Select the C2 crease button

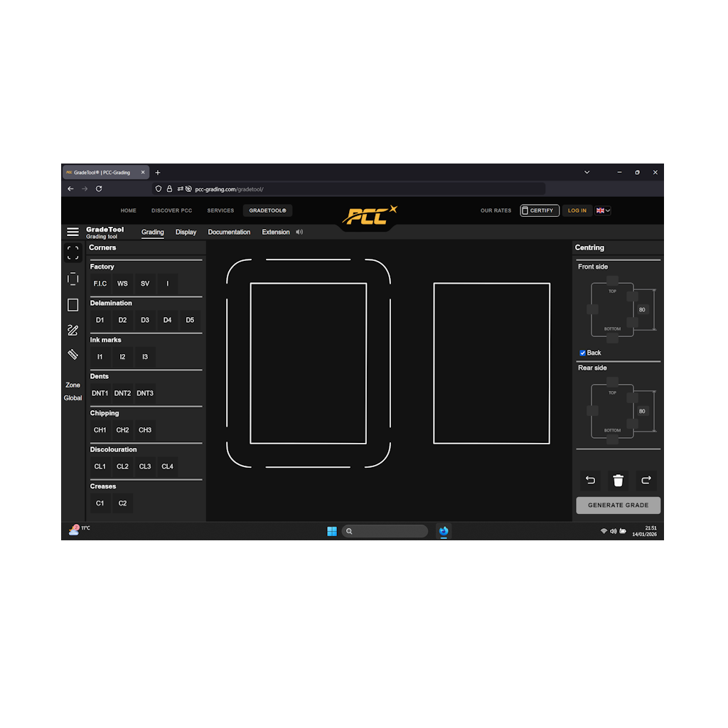(x=122, y=503)
